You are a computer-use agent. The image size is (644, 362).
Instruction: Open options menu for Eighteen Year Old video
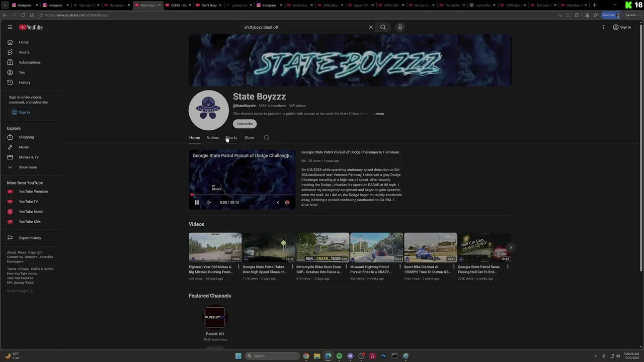tap(238, 267)
